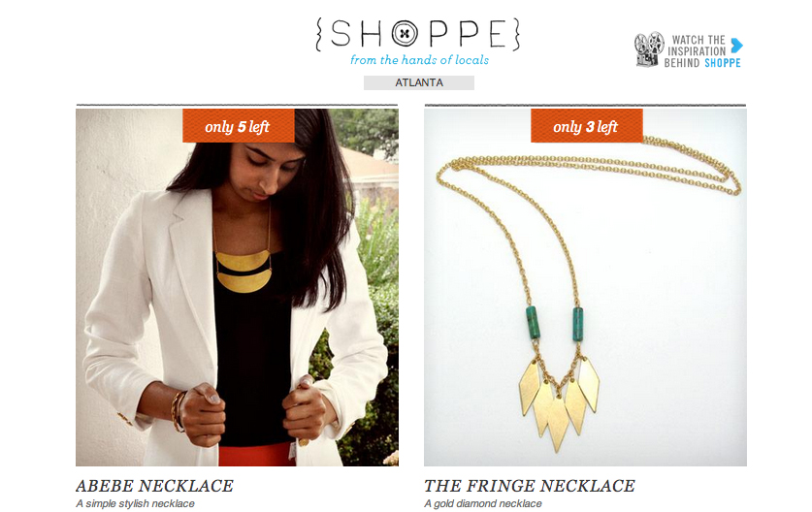Click the 'only 5 left' orange badge
This screenshot has height=512, width=812.
(239, 126)
